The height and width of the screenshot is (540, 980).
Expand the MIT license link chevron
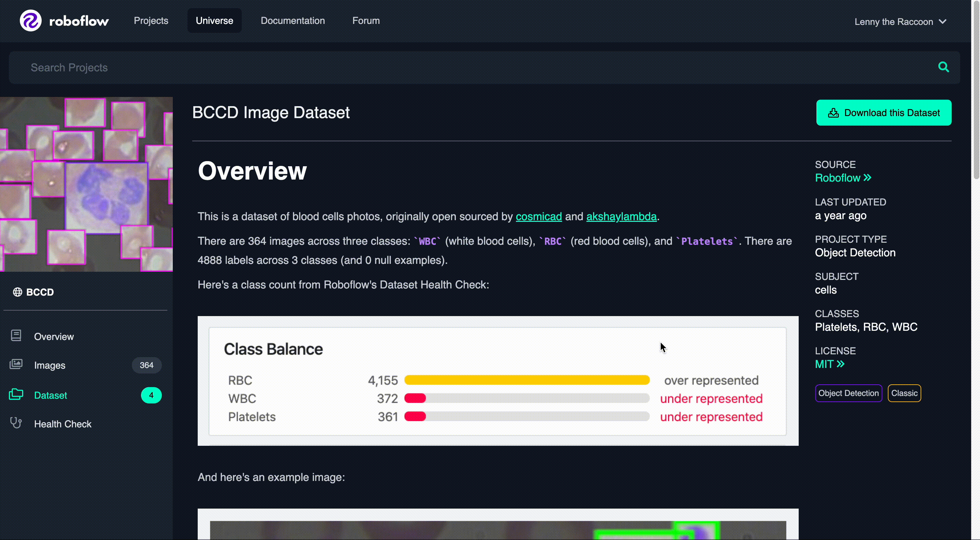pyautogui.click(x=841, y=364)
